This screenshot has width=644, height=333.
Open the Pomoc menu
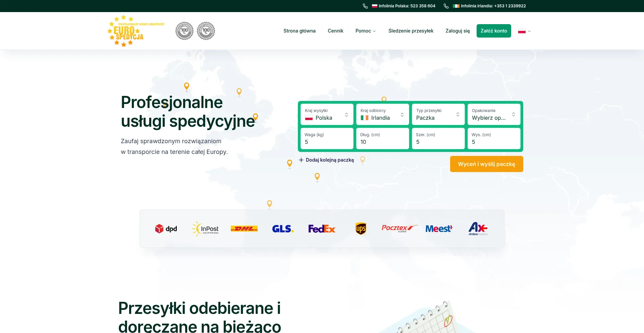365,31
